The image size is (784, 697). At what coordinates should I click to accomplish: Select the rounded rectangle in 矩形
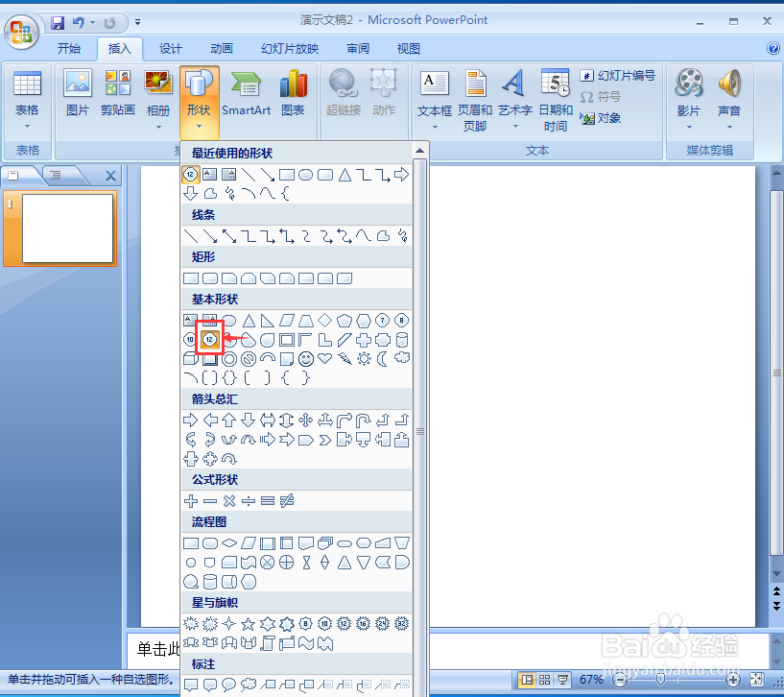210,278
